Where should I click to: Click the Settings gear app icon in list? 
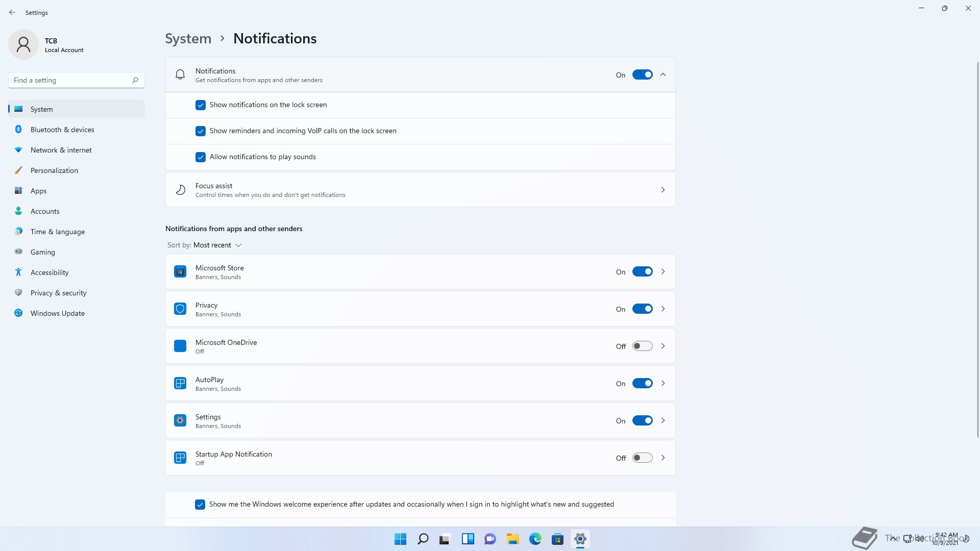point(180,420)
